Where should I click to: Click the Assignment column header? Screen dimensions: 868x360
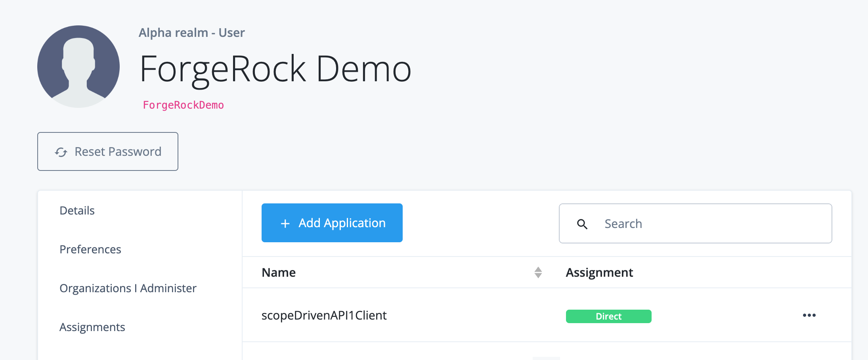[x=599, y=272]
